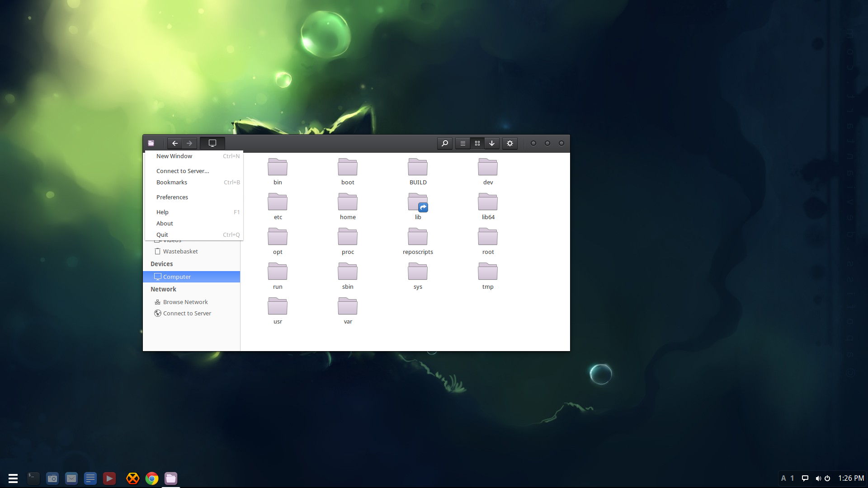Viewport: 868px width, 488px height.
Task: Select the var folder icon
Action: pos(348,306)
